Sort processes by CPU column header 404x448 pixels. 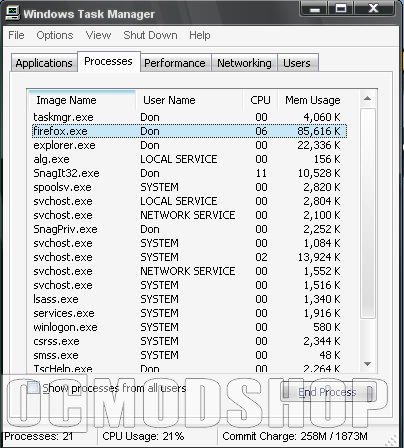click(x=260, y=100)
